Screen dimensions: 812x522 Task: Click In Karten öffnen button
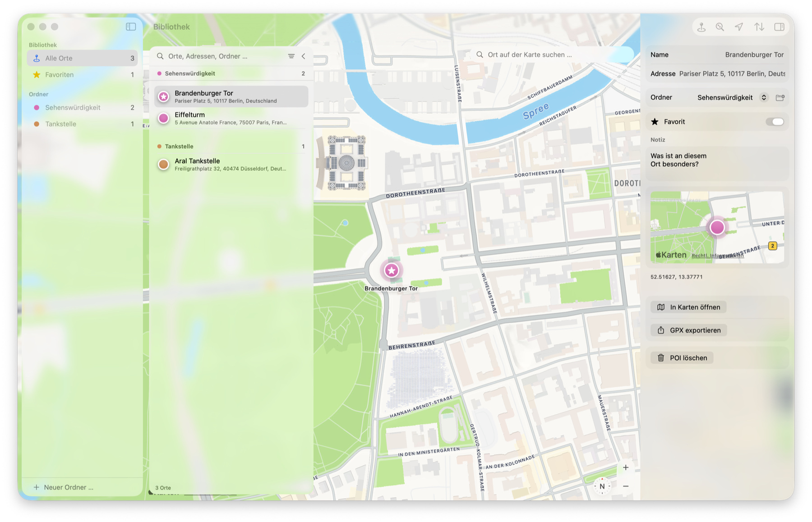click(x=688, y=307)
